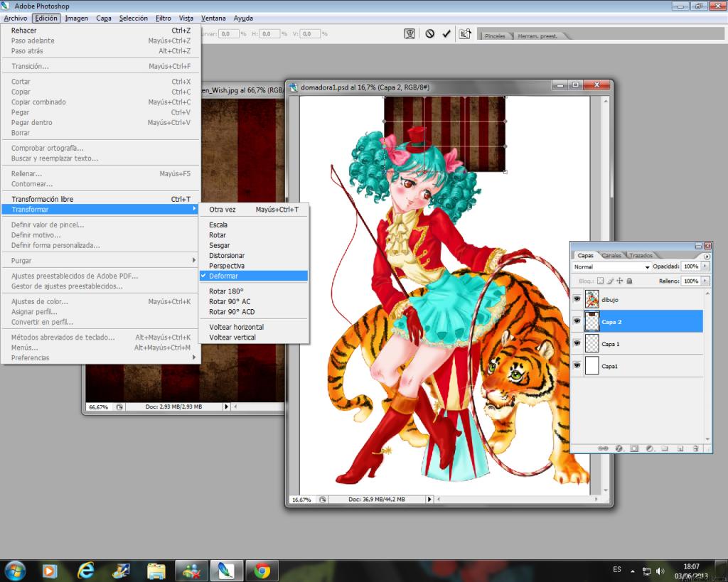This screenshot has width=728, height=582.
Task: Click the lock position icon
Action: [x=620, y=281]
